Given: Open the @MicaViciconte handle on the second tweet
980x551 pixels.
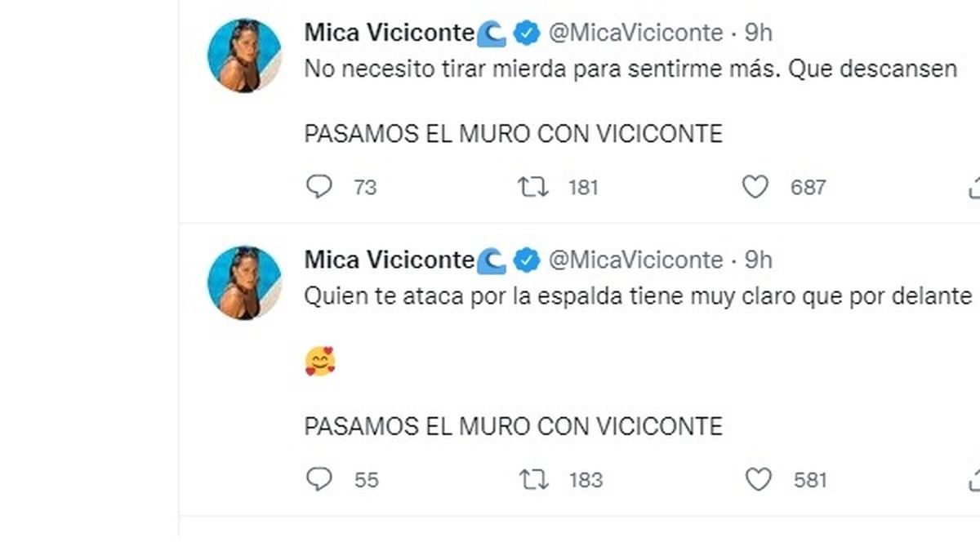Looking at the screenshot, I should [x=635, y=260].
